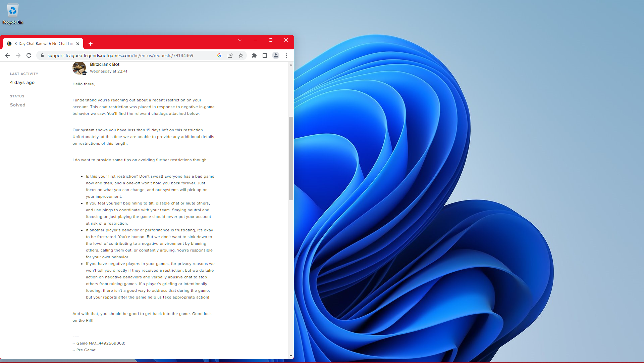This screenshot has height=363, width=644.
Task: Click the 'Game NA1_4492569063' line
Action: click(101, 343)
